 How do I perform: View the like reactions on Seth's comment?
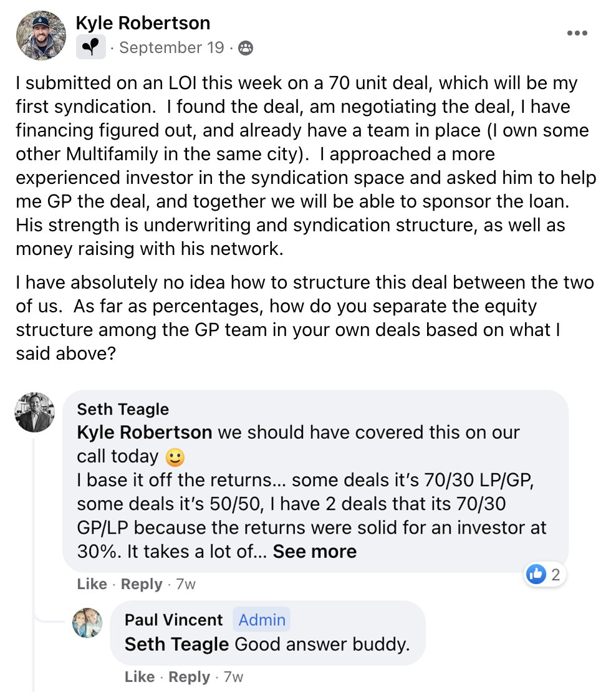[546, 574]
